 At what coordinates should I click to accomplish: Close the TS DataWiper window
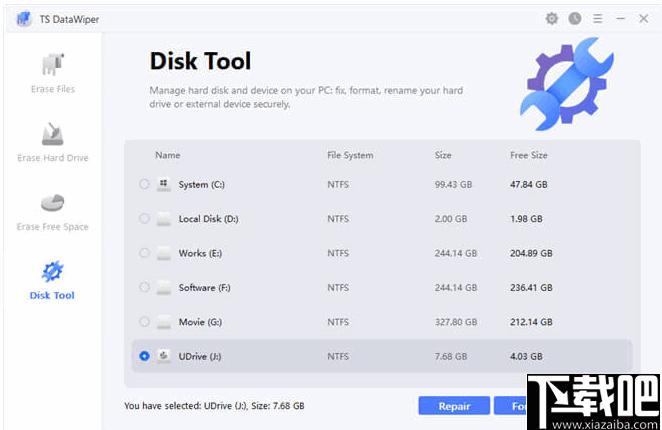tap(643, 19)
